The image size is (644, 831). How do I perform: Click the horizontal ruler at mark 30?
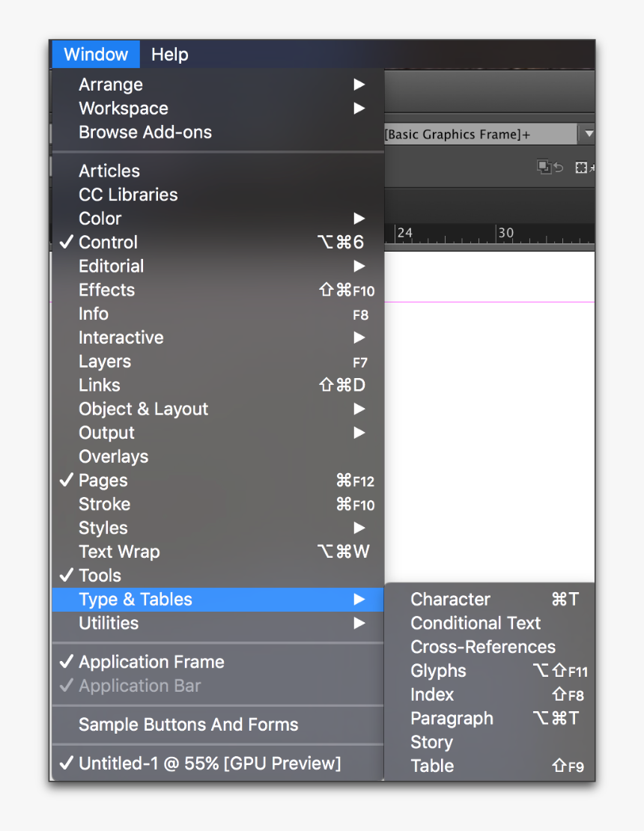pyautogui.click(x=505, y=233)
